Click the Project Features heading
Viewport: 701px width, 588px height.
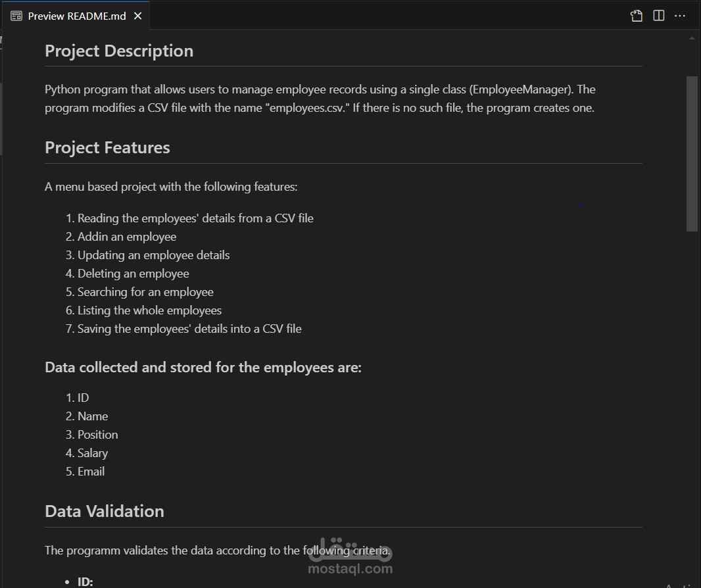coord(107,147)
